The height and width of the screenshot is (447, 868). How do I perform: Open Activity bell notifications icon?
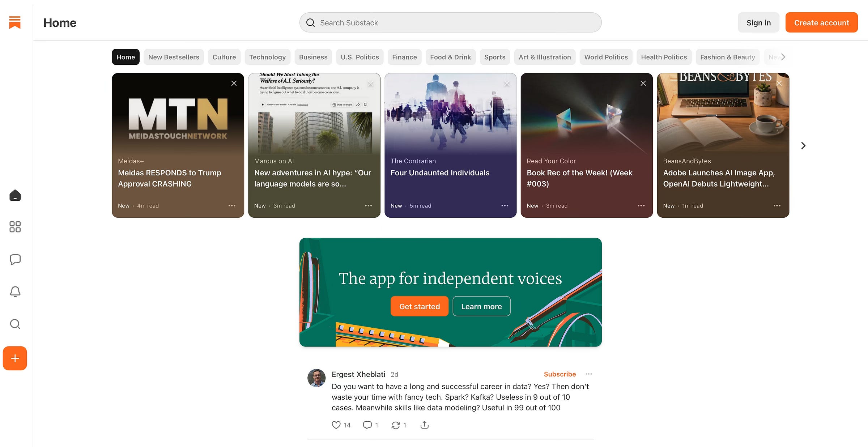(x=15, y=291)
